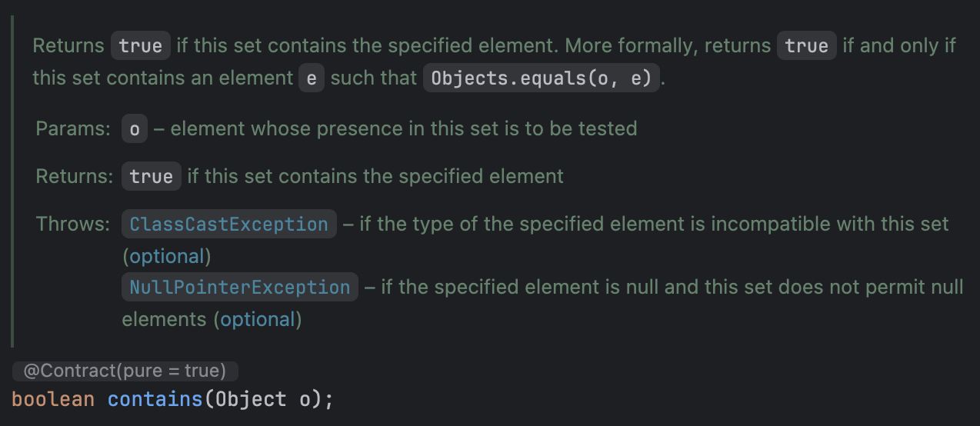Viewport: 980px width, 426px height.
Task: Click the semicolon ending the contains declaration
Action: tap(329, 400)
